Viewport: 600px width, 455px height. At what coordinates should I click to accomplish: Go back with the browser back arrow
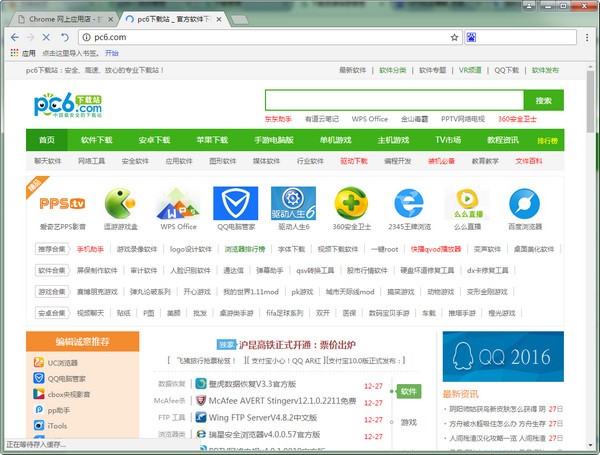(x=15, y=37)
